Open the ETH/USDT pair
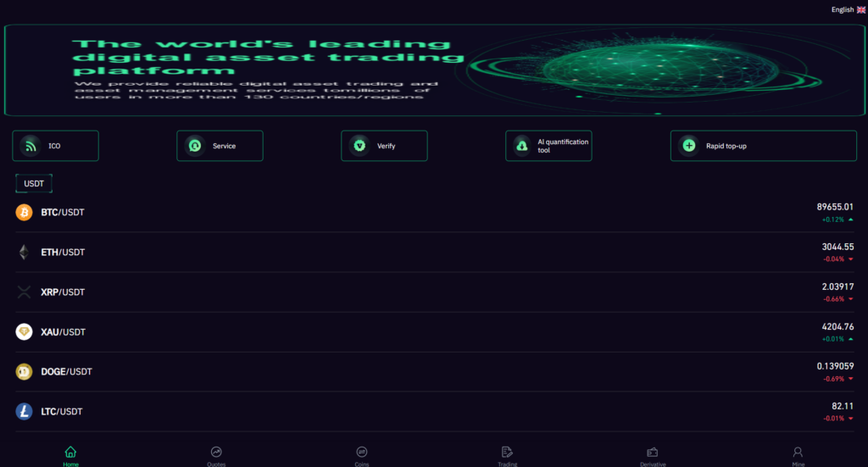This screenshot has width=868, height=467. point(434,253)
